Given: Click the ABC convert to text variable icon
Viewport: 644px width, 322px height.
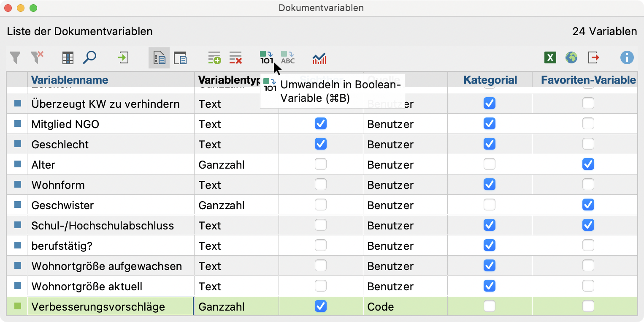Looking at the screenshot, I should (288, 57).
